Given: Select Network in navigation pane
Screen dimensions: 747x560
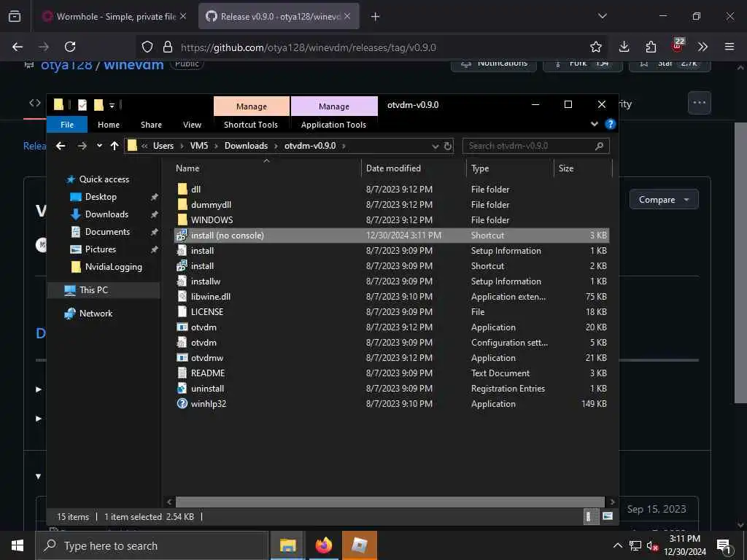Looking at the screenshot, I should (x=96, y=313).
